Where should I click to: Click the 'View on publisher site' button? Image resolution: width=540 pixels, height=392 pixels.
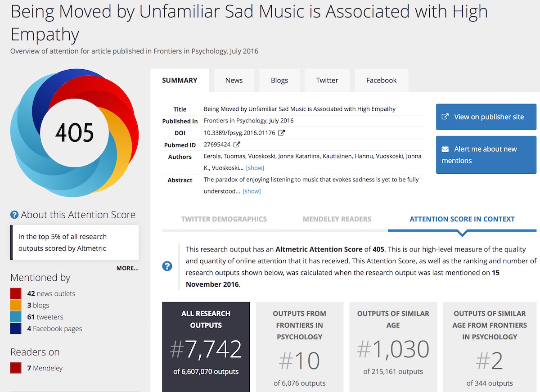coord(486,117)
